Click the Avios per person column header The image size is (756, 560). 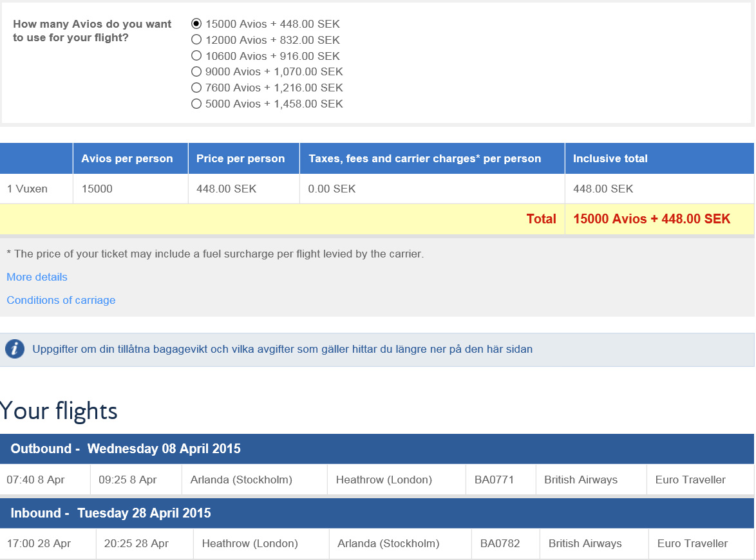point(127,158)
